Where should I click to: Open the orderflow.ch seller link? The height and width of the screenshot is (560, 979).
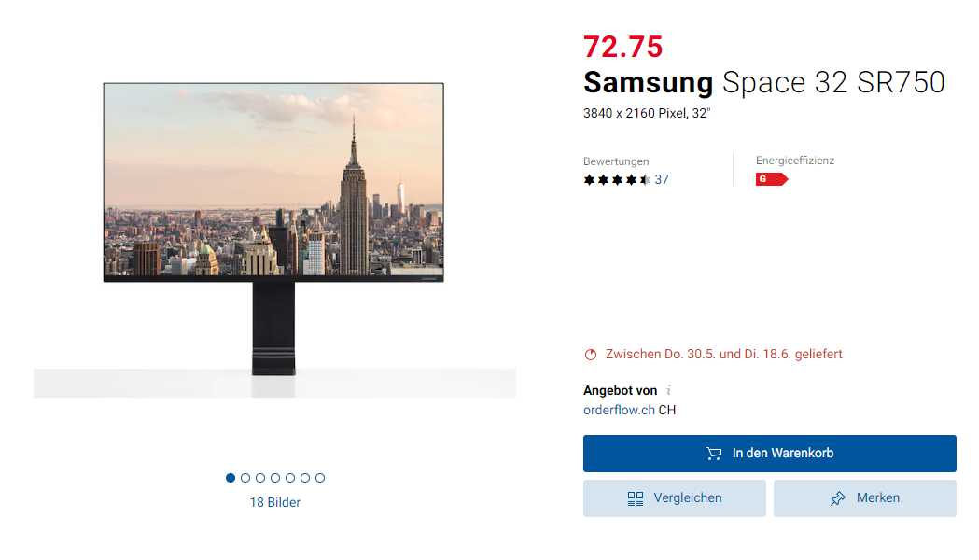coord(619,410)
